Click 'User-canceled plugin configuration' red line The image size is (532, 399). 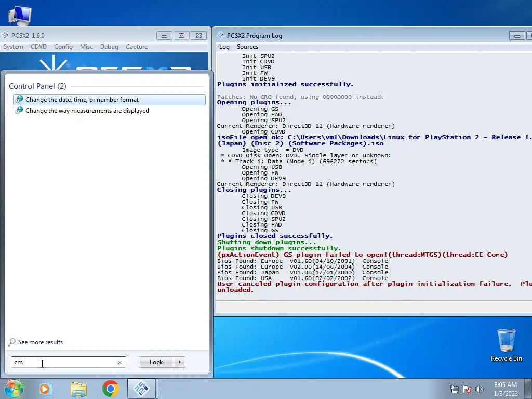pos(374,287)
